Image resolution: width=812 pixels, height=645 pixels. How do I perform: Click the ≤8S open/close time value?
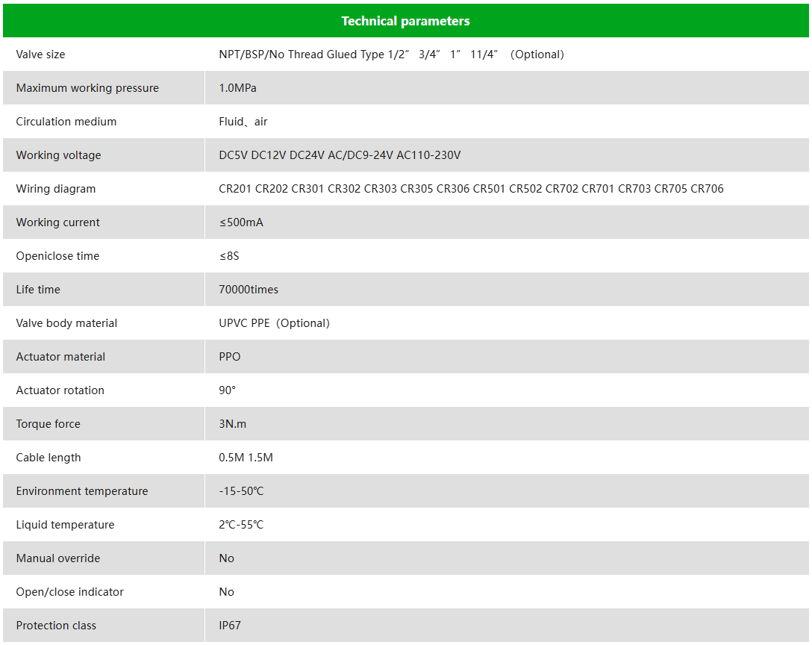point(229,256)
